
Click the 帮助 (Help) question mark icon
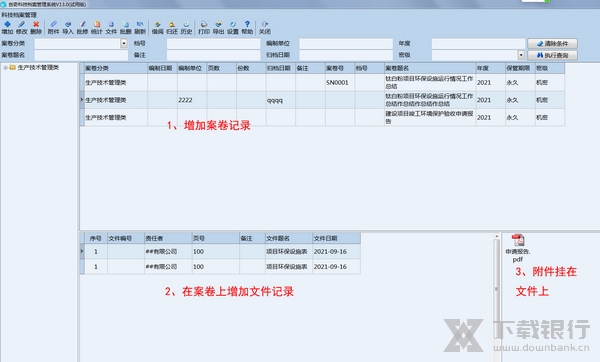247,28
